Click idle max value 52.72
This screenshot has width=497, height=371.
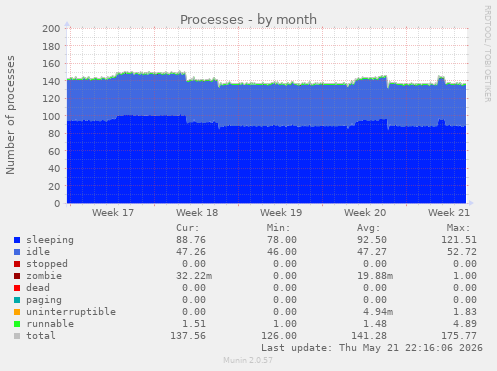(462, 252)
